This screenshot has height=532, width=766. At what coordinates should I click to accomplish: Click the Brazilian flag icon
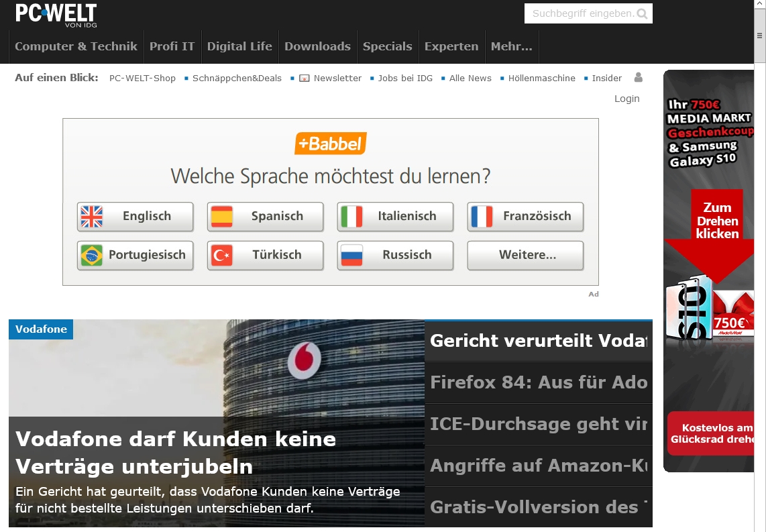click(92, 256)
